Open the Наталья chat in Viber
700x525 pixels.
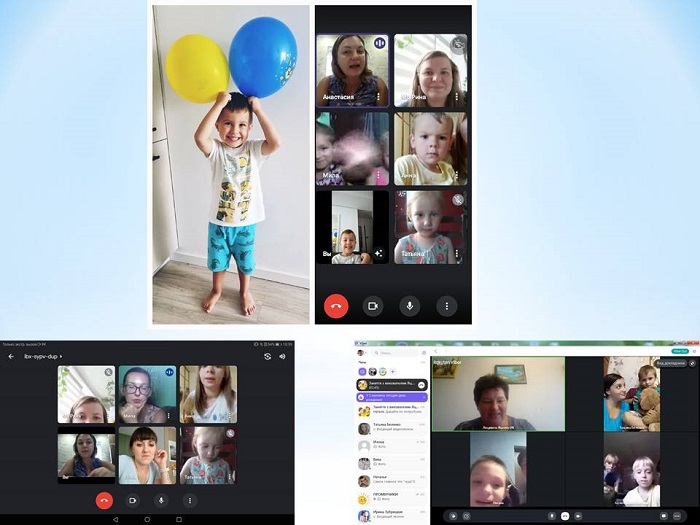click(392, 481)
